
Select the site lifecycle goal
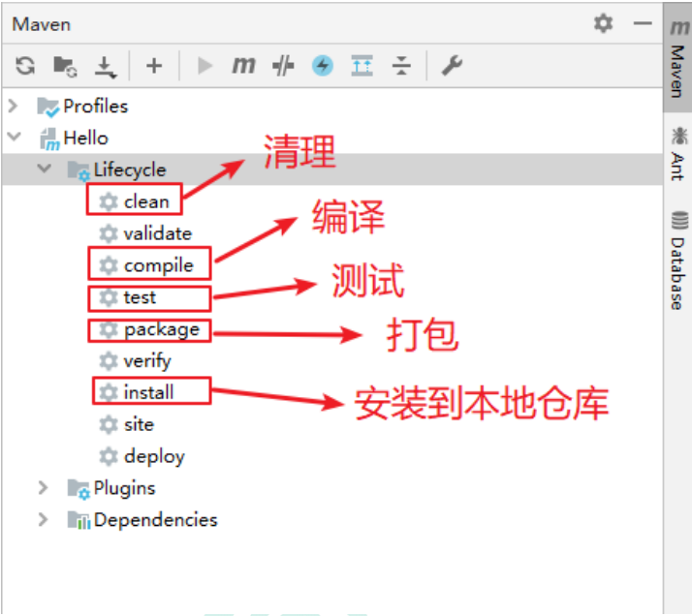(139, 424)
